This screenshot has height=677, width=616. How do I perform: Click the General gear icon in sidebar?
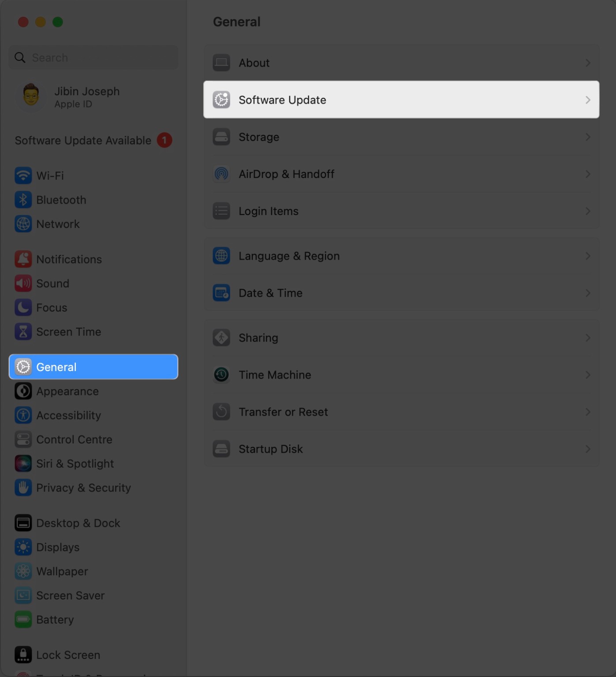click(x=23, y=367)
